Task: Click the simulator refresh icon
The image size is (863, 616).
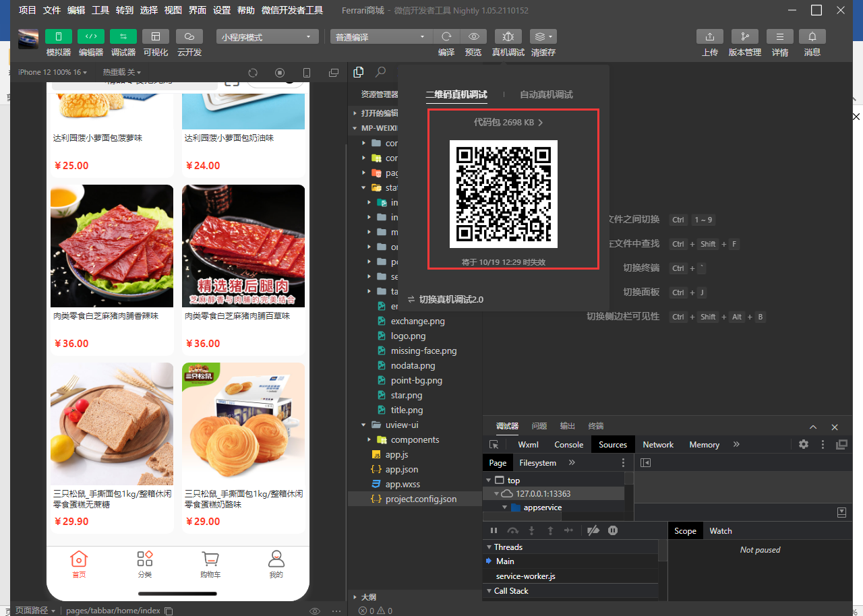Action: [253, 73]
